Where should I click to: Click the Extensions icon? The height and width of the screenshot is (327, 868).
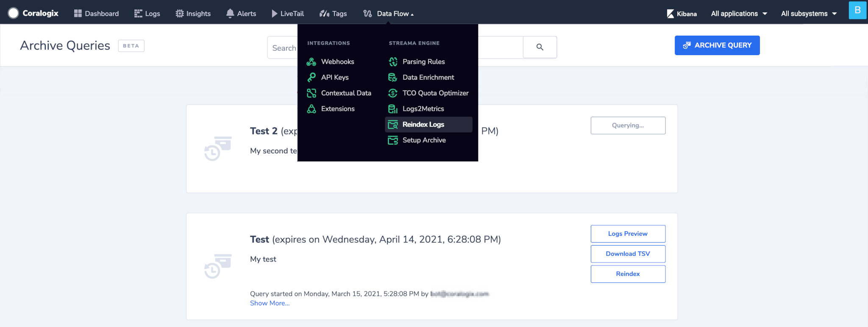312,109
